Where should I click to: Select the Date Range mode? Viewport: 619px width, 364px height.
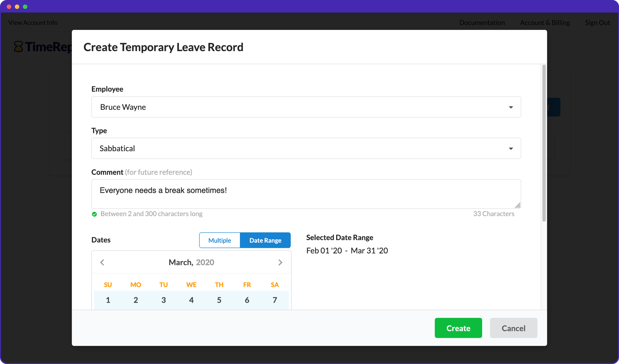tap(265, 240)
